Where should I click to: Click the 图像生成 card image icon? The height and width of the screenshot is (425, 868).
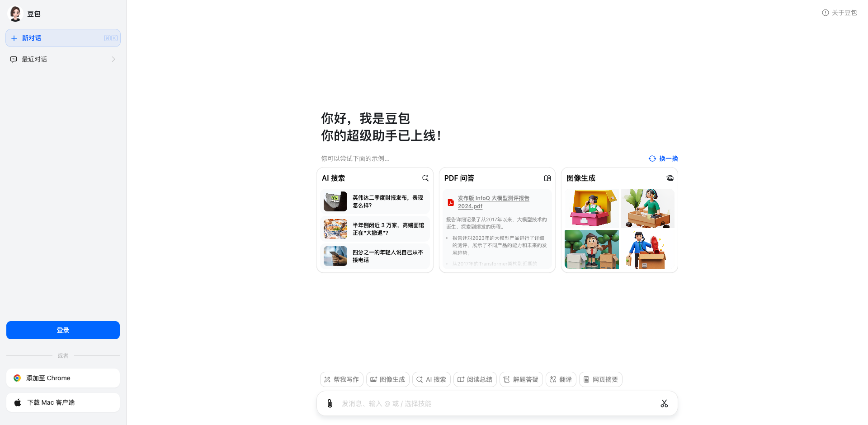670,178
